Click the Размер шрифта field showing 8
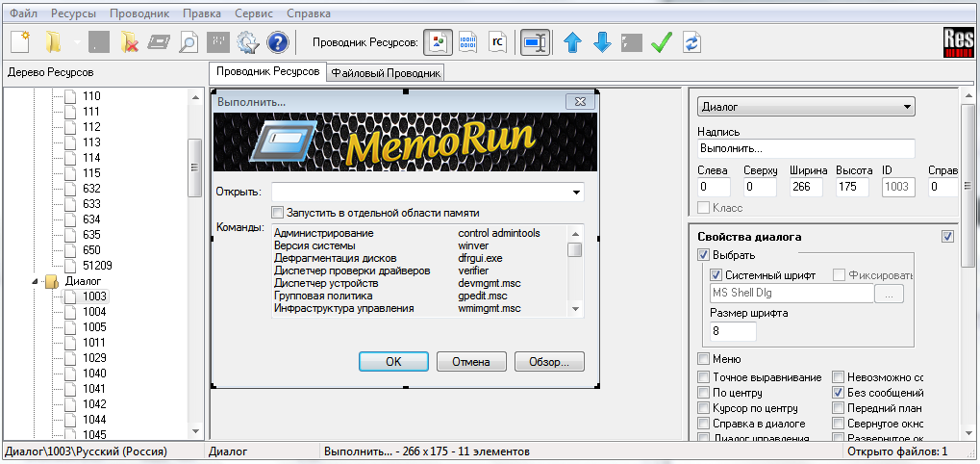Viewport: 980px width, 464px height. click(x=733, y=331)
